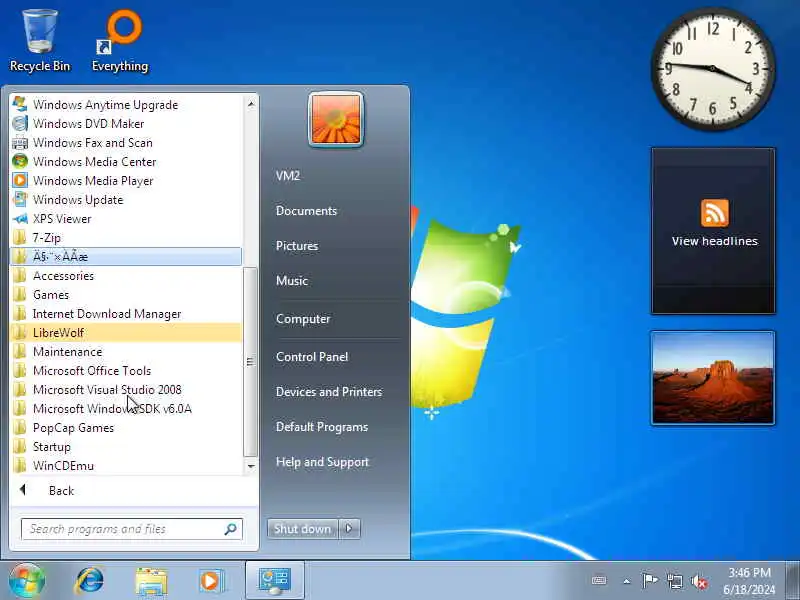Image resolution: width=800 pixels, height=600 pixels.
Task: Expand the Accessories folder
Action: (x=126, y=276)
